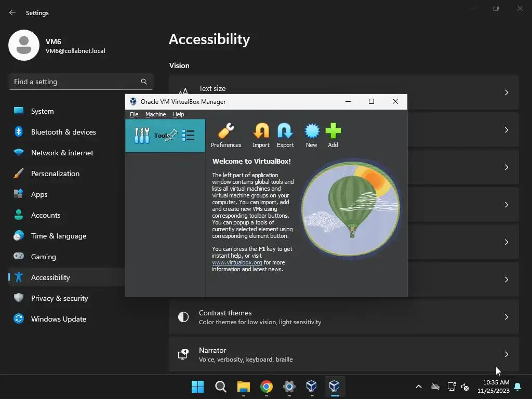The height and width of the screenshot is (399, 532).
Task: Select Personalization in Settings sidebar
Action: click(67, 174)
